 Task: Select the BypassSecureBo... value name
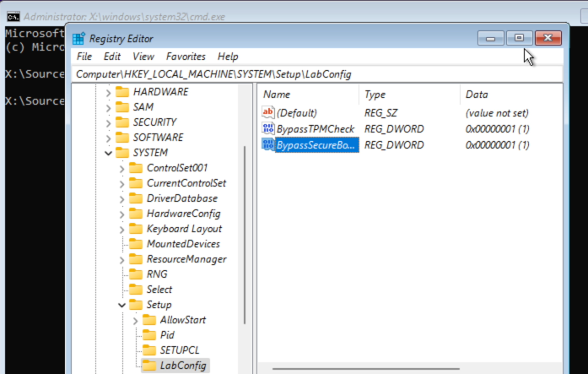tap(317, 145)
